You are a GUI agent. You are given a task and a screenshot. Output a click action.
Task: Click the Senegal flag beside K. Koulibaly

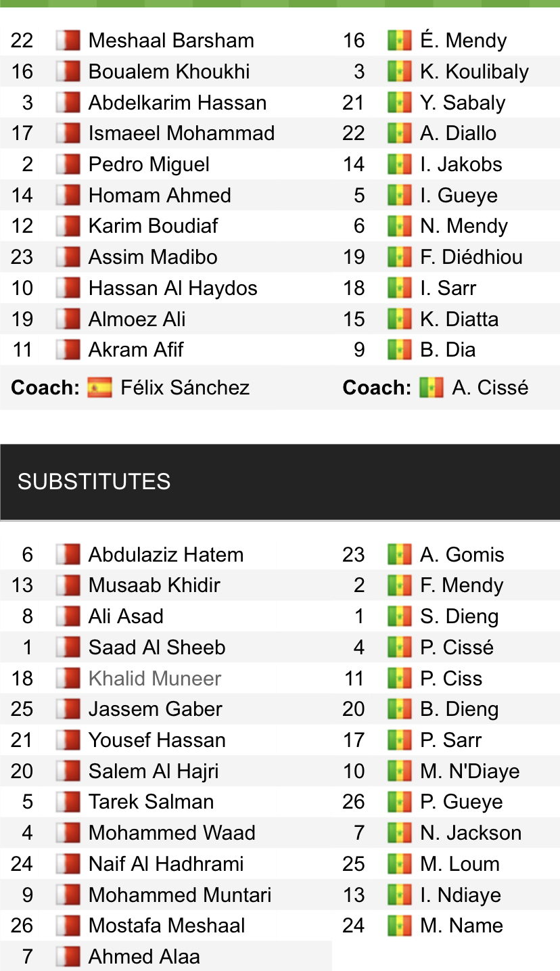tap(400, 72)
